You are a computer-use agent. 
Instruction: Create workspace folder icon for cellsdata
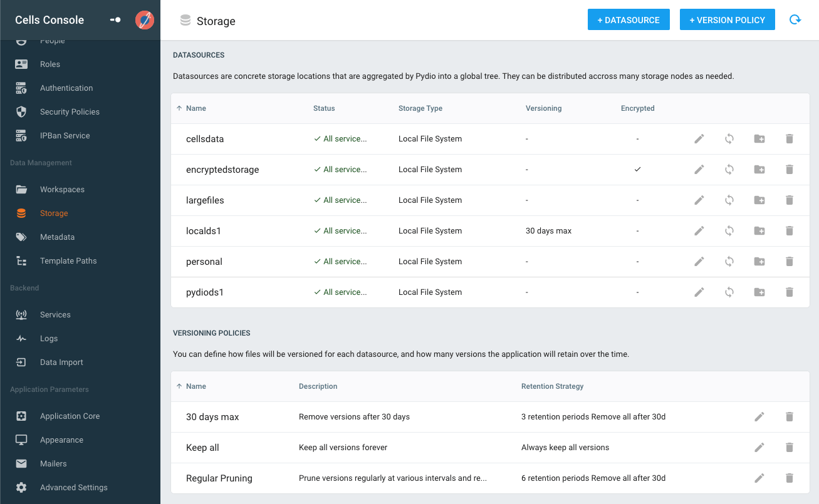click(759, 139)
